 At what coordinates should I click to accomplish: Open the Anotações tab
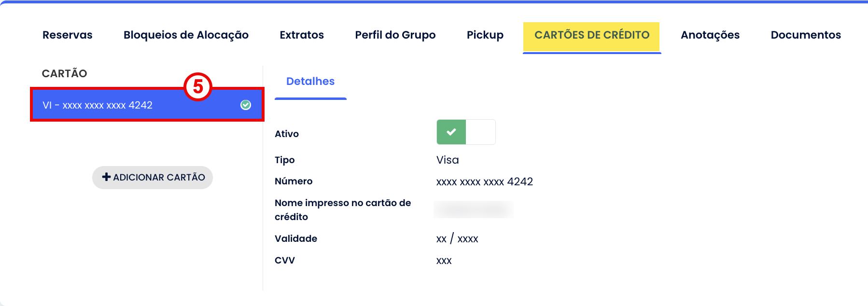pyautogui.click(x=710, y=35)
